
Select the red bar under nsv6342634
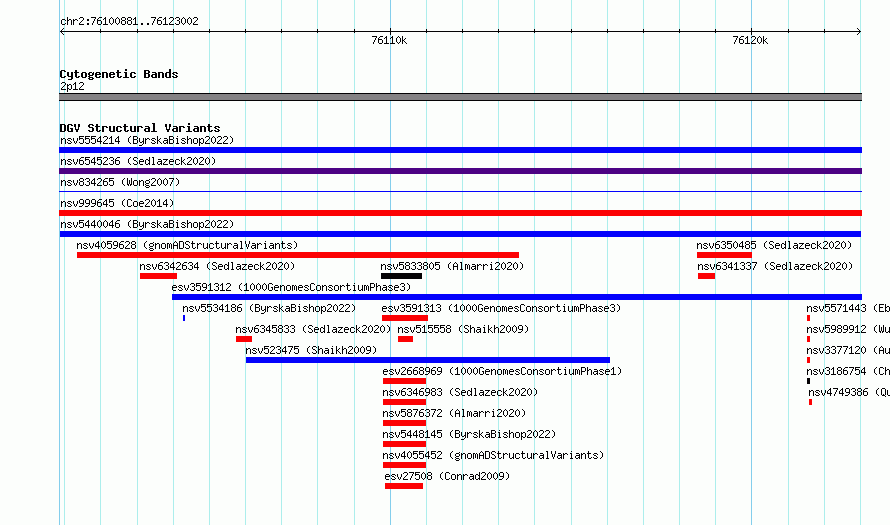click(158, 276)
